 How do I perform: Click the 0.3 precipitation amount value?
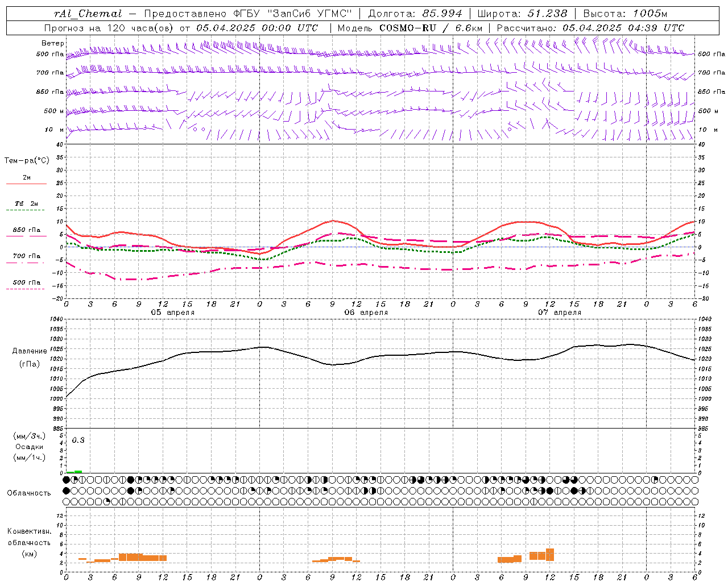78,440
